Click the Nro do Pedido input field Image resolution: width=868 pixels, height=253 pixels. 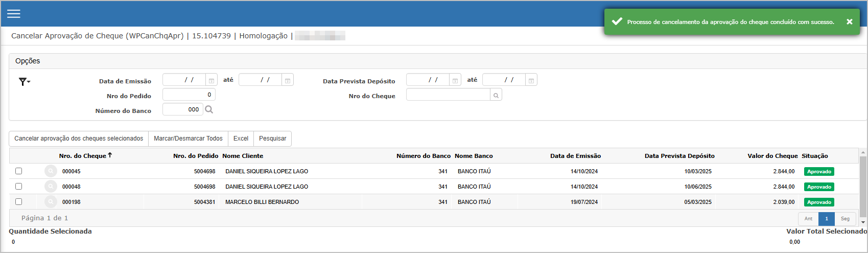[x=189, y=95]
